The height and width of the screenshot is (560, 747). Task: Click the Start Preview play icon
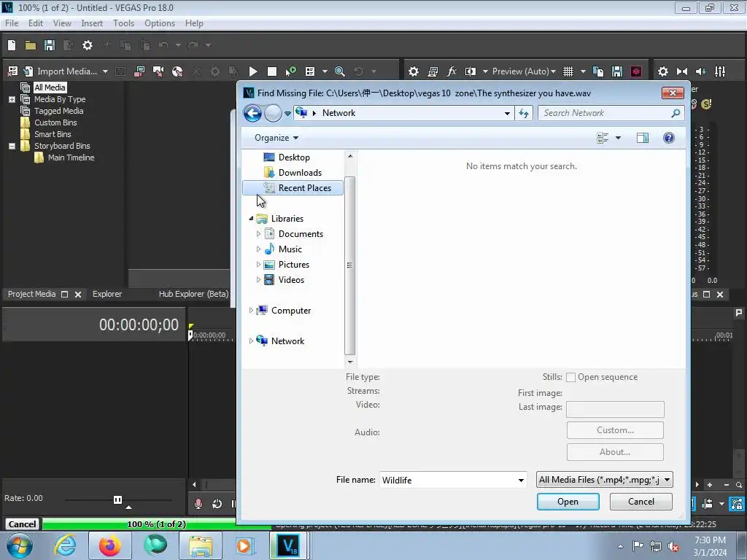253,71
